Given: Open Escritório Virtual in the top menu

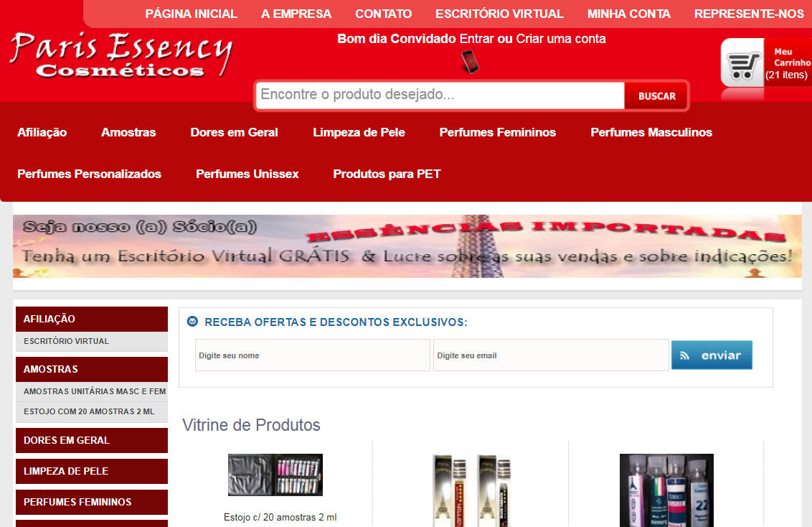Looking at the screenshot, I should pyautogui.click(x=499, y=14).
